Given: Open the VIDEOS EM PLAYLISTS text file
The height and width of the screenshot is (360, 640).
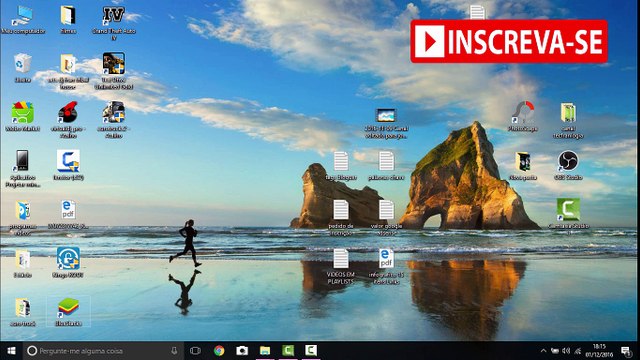Looking at the screenshot, I should point(341,266).
